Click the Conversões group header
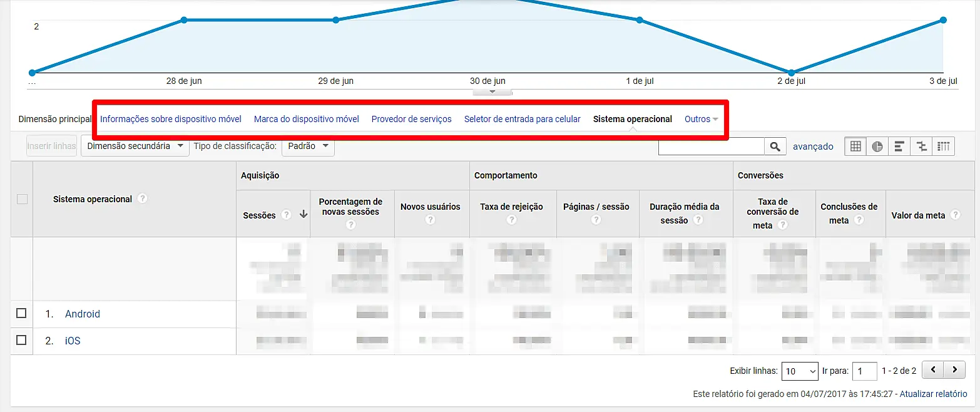The width and height of the screenshot is (980, 412). pyautogui.click(x=760, y=175)
